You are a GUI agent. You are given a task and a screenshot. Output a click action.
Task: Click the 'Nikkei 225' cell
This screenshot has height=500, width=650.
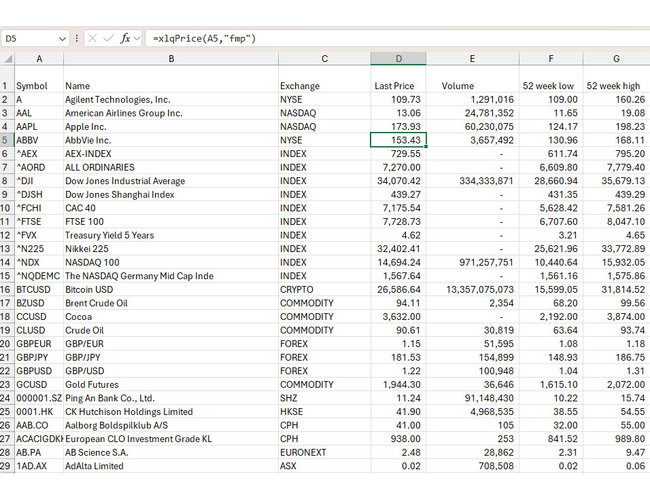[x=171, y=249]
